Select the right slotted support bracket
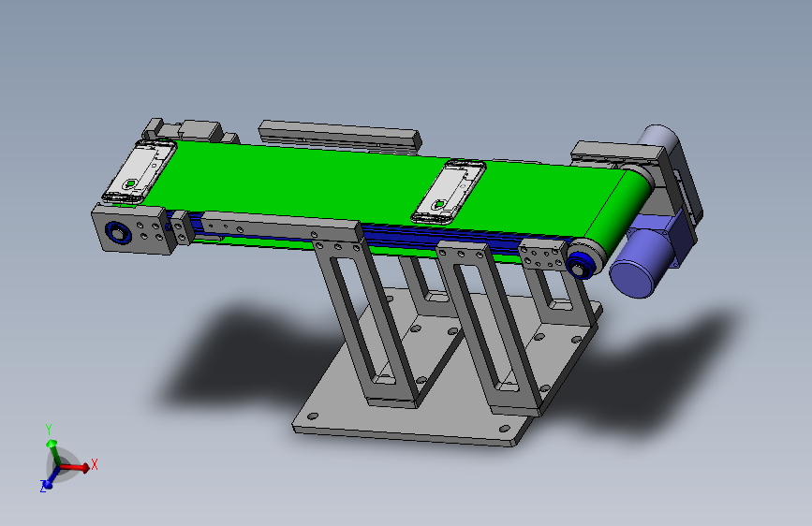 [489, 329]
